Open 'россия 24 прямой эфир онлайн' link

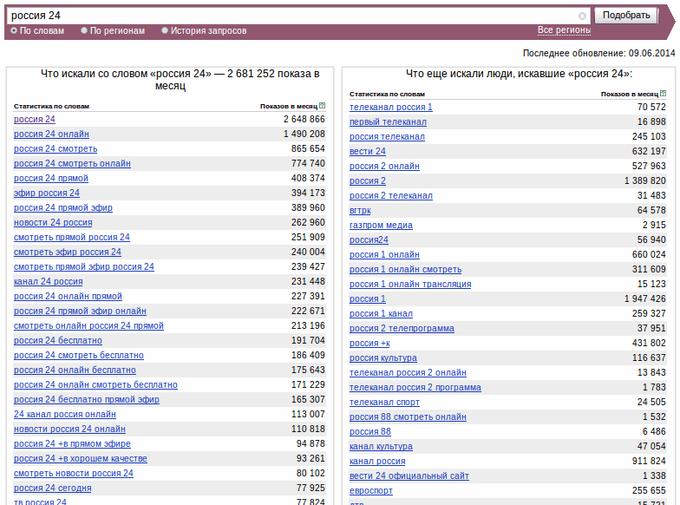[80, 311]
